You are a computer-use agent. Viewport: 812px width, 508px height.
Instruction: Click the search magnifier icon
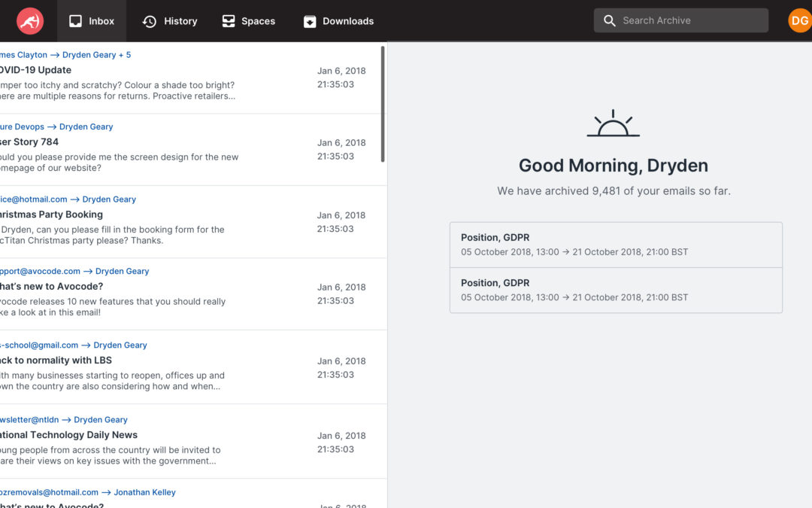click(610, 21)
